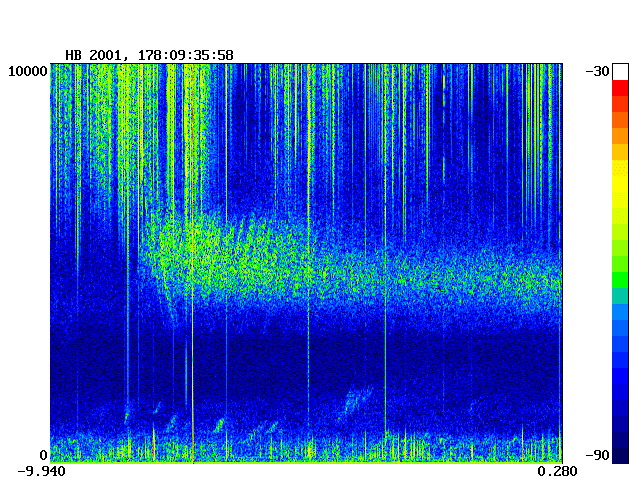
Task: Select the 0 y-axis minimum label
Action: coord(42,455)
